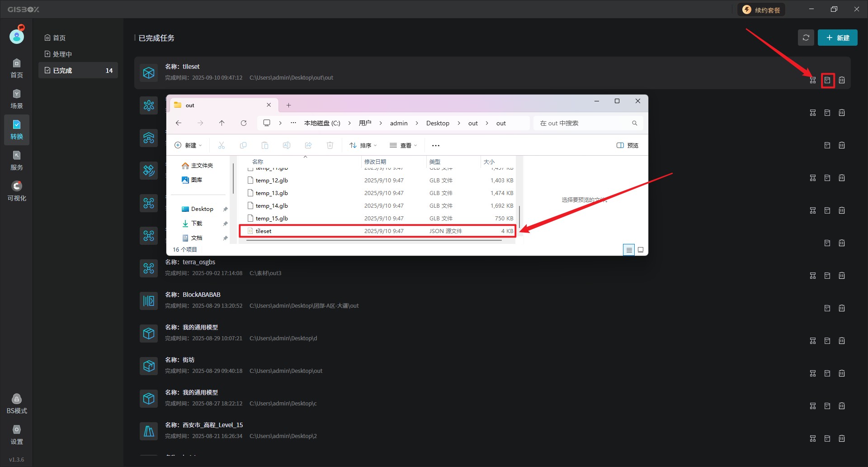Expand the 查看 dropdown in explorer toolbar
The height and width of the screenshot is (467, 868).
tap(403, 145)
